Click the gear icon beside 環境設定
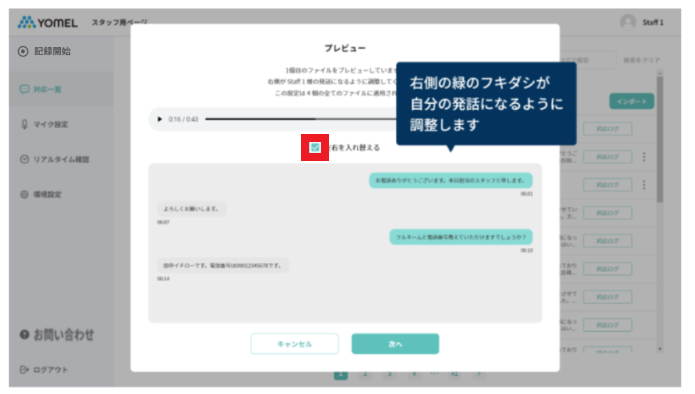Screen dimensions: 695x394 click(x=24, y=194)
